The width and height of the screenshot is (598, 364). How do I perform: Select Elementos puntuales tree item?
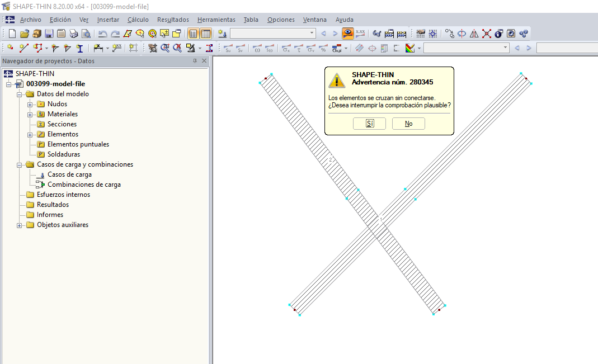(x=78, y=144)
